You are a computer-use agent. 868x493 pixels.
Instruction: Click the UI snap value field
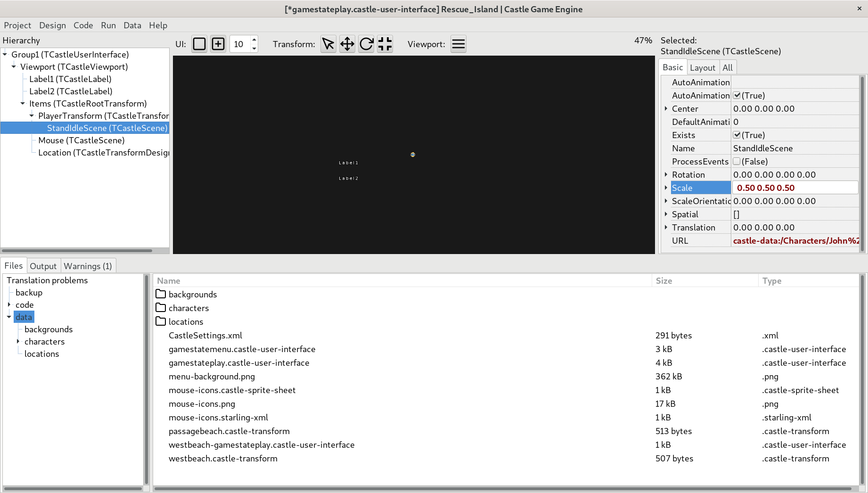(x=240, y=44)
